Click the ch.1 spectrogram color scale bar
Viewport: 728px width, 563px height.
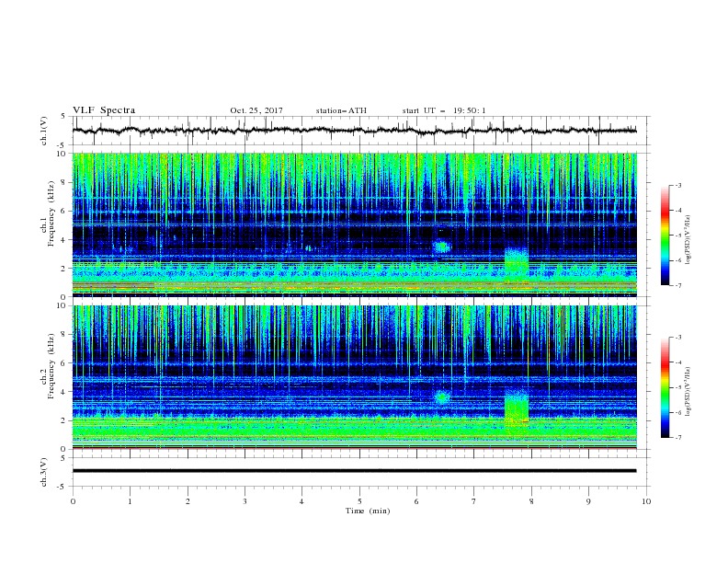(x=665, y=236)
